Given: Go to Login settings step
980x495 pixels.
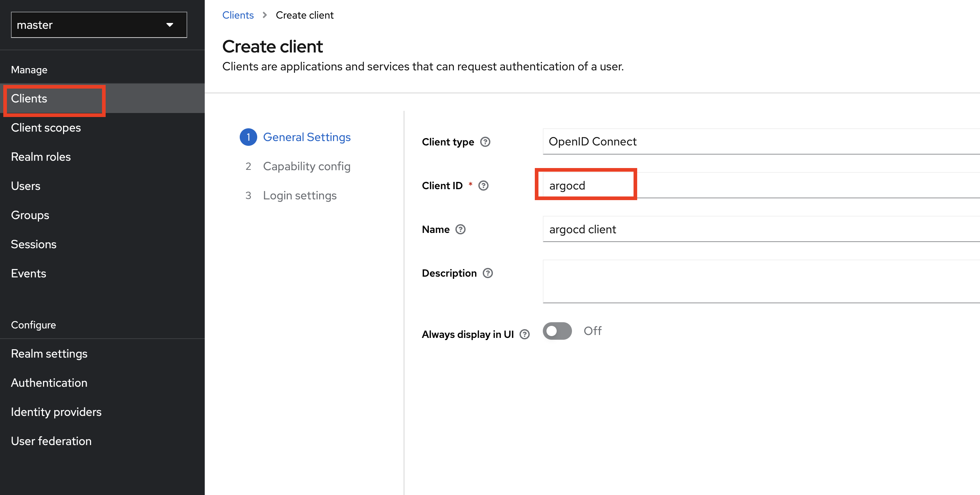Looking at the screenshot, I should (299, 195).
